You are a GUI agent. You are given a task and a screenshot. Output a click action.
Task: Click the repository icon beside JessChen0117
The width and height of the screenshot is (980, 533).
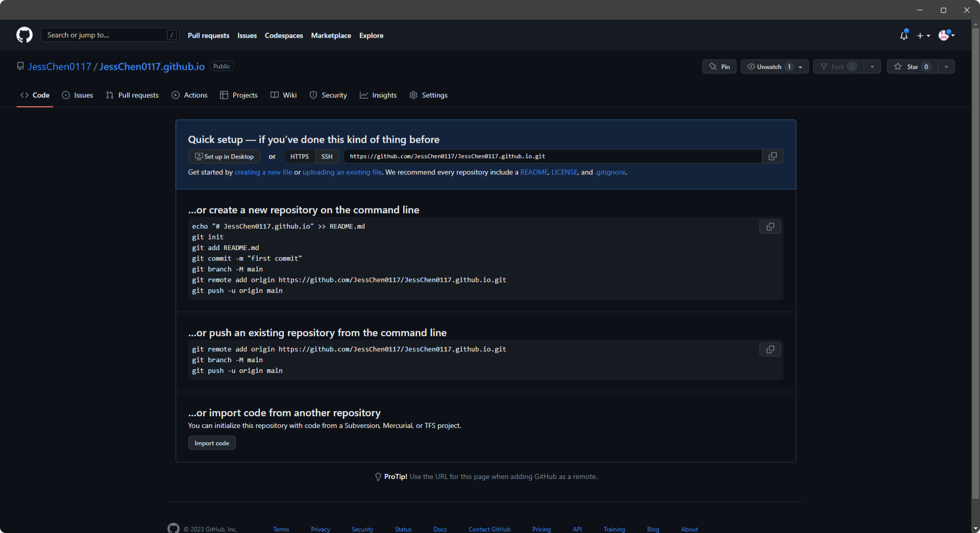click(20, 66)
